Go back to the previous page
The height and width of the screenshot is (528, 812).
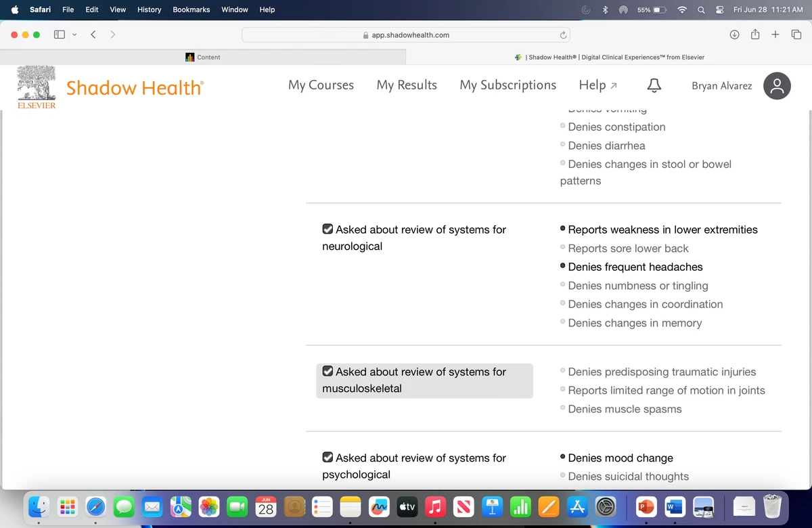(x=93, y=35)
